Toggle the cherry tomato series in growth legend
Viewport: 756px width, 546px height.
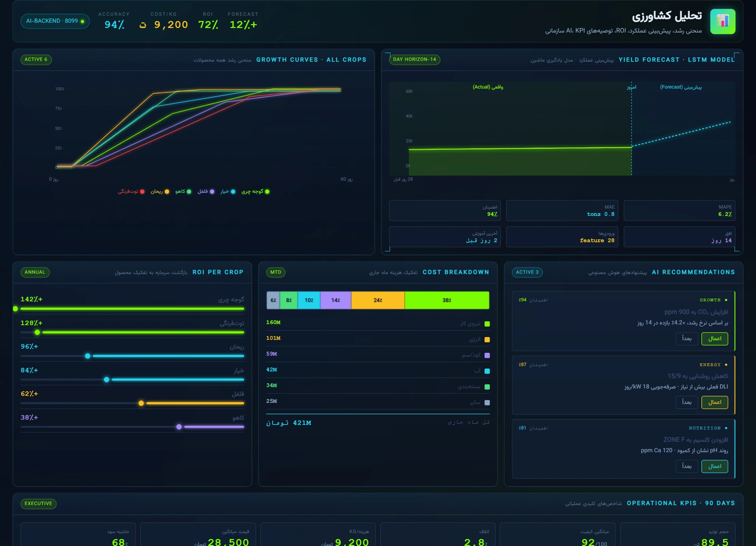click(x=256, y=191)
